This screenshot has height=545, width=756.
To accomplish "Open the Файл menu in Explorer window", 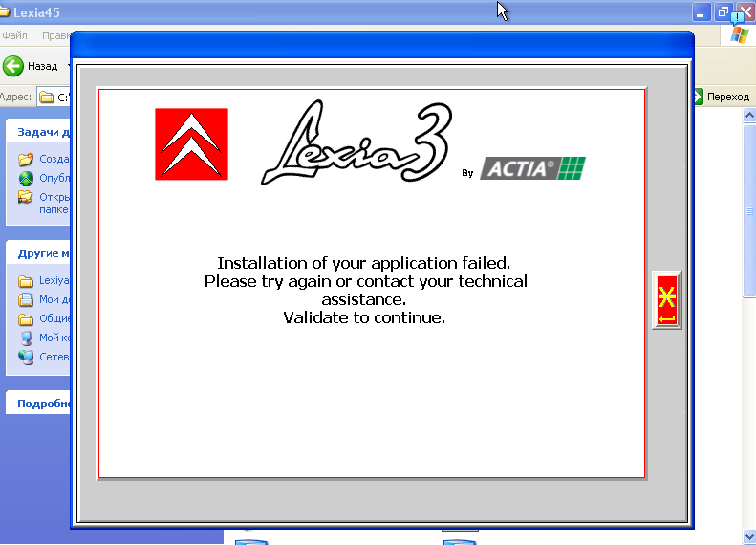I will tap(14, 35).
